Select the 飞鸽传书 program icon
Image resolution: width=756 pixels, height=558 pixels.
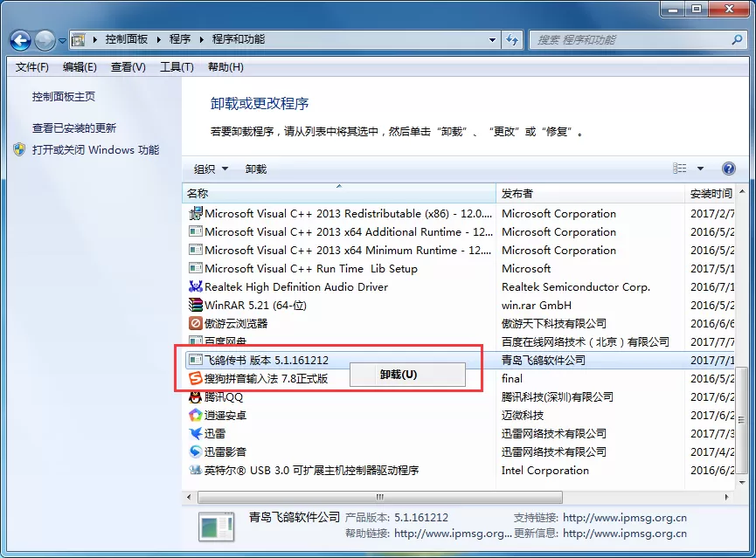(195, 360)
